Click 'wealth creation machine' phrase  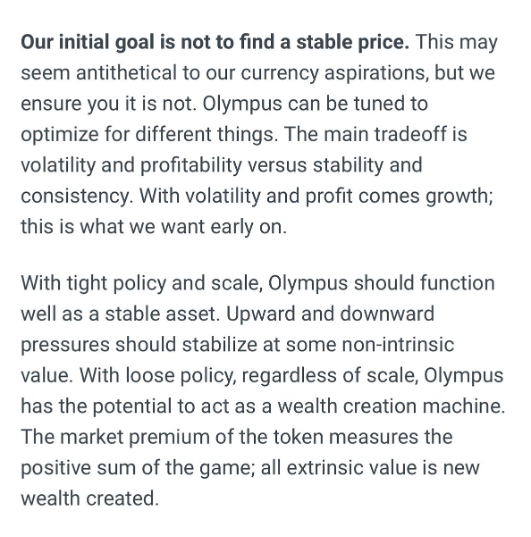tap(391, 406)
